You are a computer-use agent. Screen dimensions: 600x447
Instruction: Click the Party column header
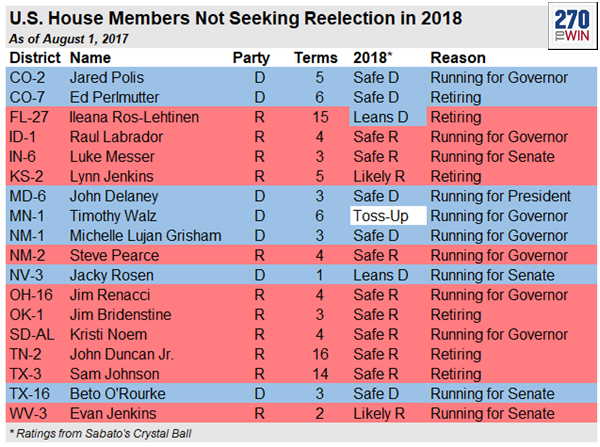[251, 58]
